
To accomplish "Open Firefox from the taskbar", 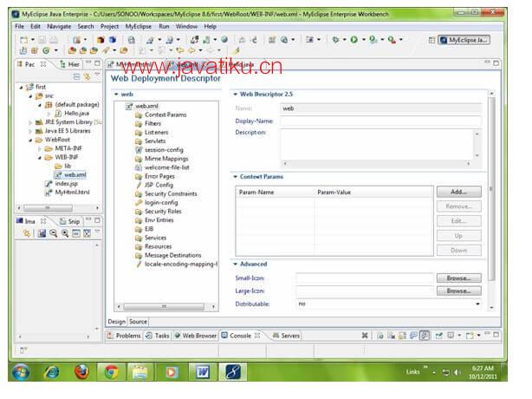I will [81, 372].
